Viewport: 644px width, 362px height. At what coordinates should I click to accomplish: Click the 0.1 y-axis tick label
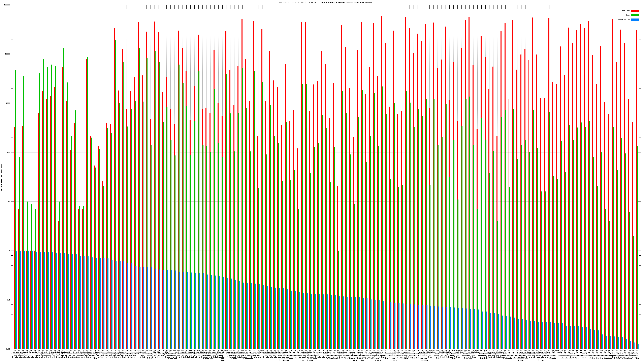[x=9, y=300]
